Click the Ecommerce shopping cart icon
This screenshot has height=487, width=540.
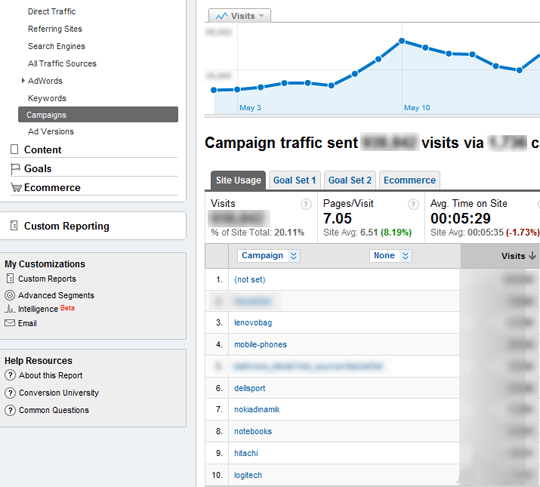click(16, 187)
